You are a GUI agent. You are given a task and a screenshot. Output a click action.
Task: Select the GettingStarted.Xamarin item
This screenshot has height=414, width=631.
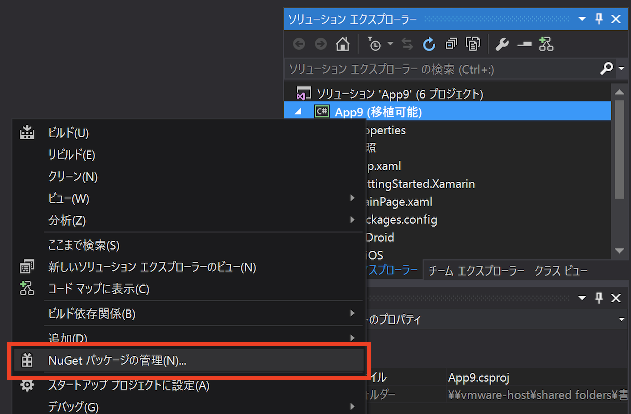(x=420, y=184)
